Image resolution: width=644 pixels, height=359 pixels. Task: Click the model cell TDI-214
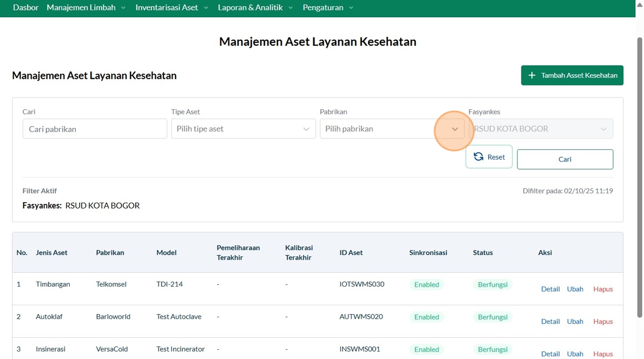click(x=170, y=284)
